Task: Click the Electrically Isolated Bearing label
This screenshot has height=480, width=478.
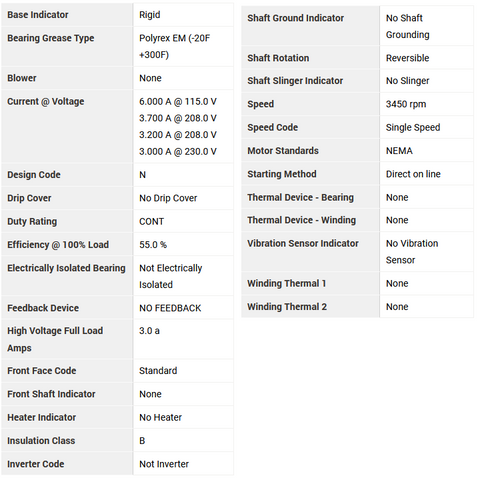Action: [66, 268]
